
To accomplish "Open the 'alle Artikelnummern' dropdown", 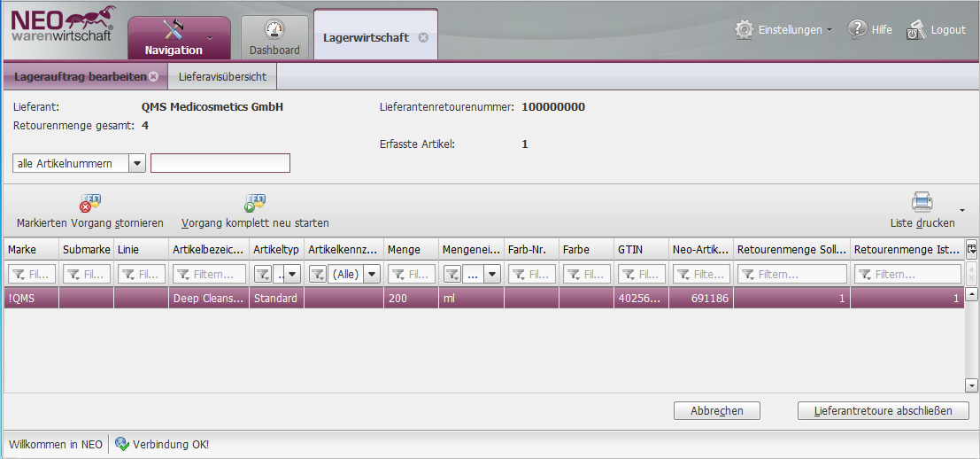I will (137, 164).
